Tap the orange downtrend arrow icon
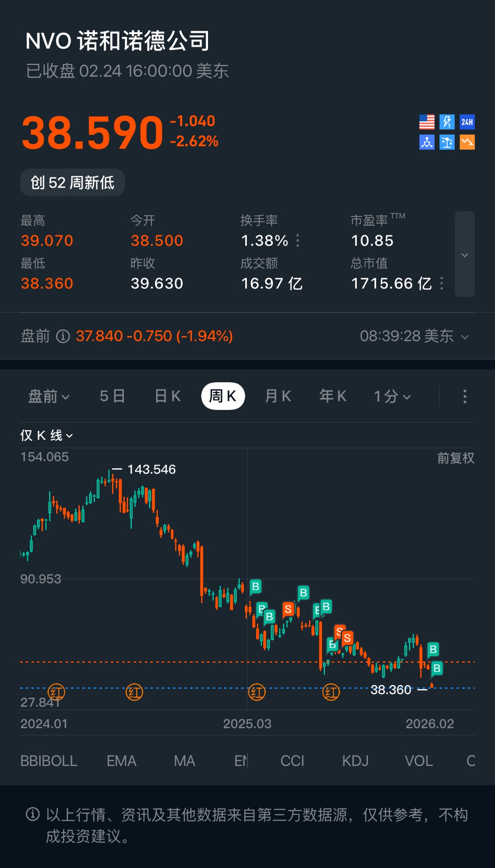The height and width of the screenshot is (868, 495). [x=467, y=142]
